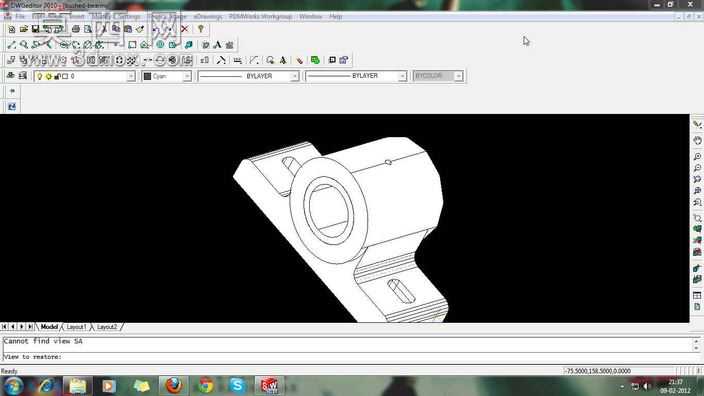Click the Save floppy disk icon

coord(35,29)
